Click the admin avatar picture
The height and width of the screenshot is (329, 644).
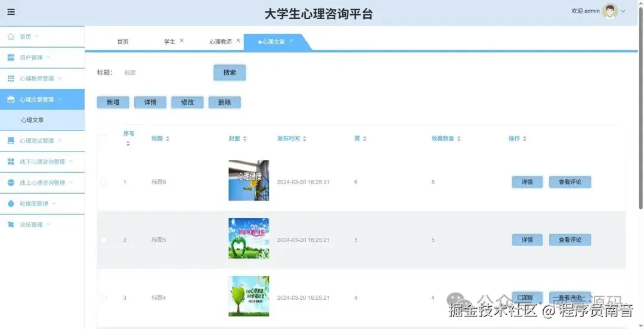pos(610,11)
